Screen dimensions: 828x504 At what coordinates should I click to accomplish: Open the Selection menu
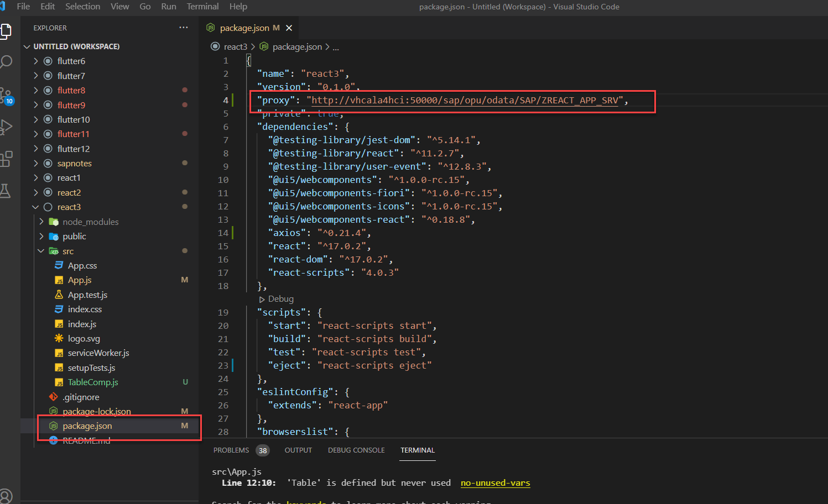click(83, 7)
